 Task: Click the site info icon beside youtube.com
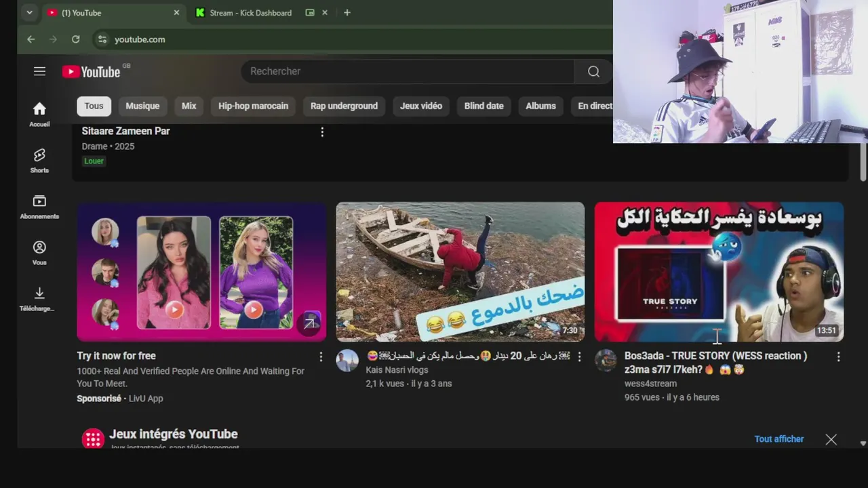click(102, 39)
